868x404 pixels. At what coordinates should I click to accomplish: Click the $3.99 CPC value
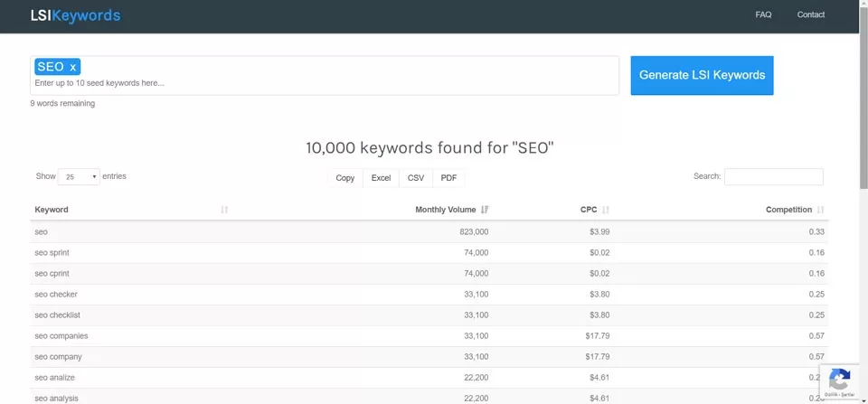[599, 232]
